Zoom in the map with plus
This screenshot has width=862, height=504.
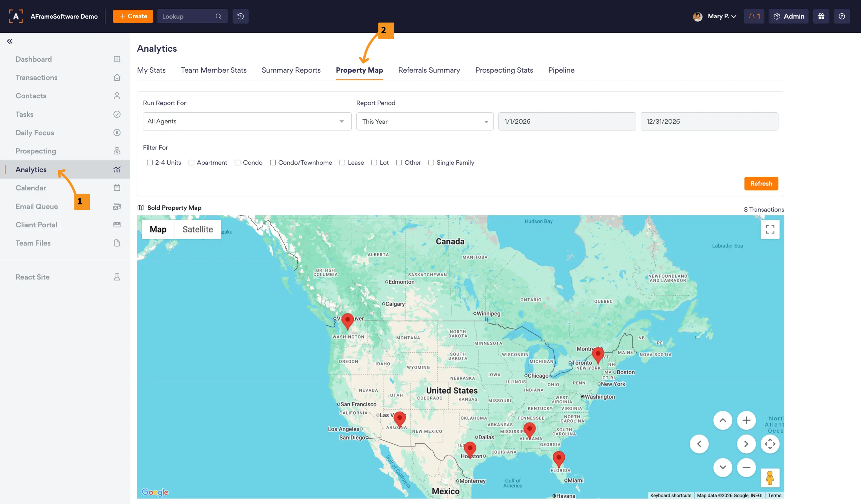tap(746, 420)
